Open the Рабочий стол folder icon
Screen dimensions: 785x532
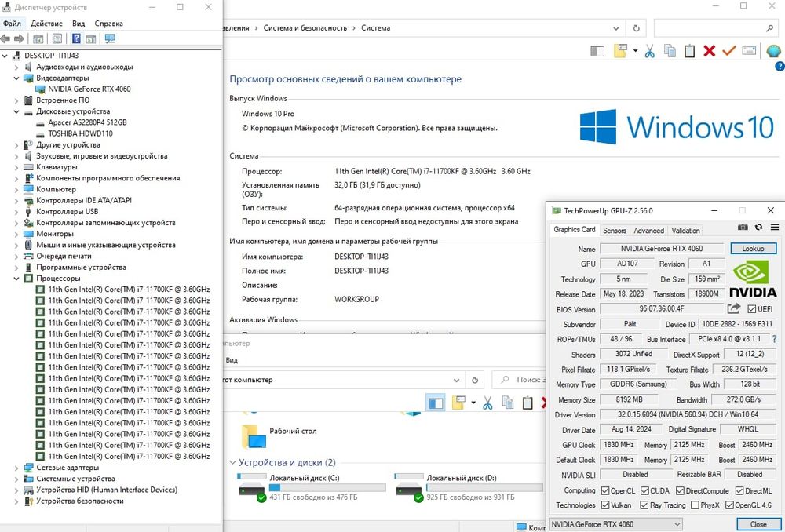pyautogui.click(x=253, y=436)
